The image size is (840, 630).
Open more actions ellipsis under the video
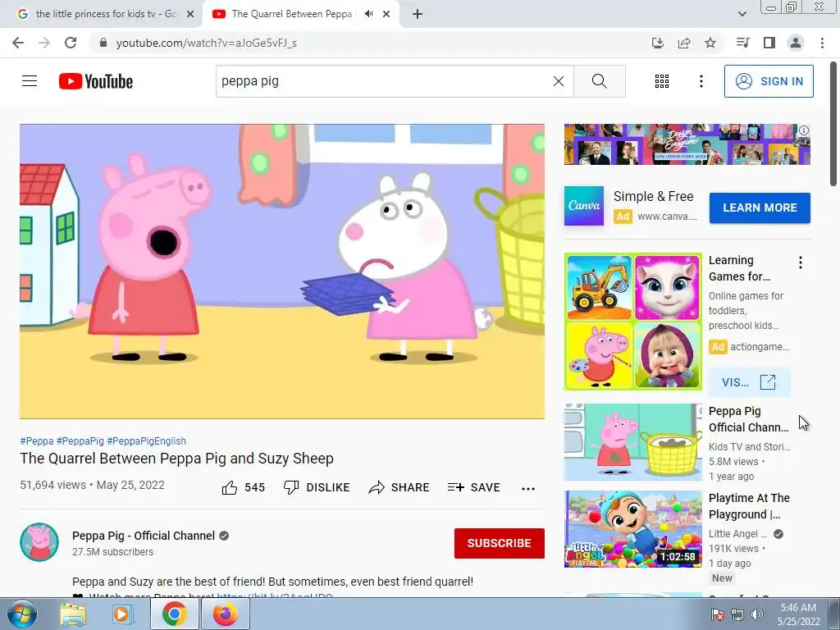pyautogui.click(x=528, y=488)
